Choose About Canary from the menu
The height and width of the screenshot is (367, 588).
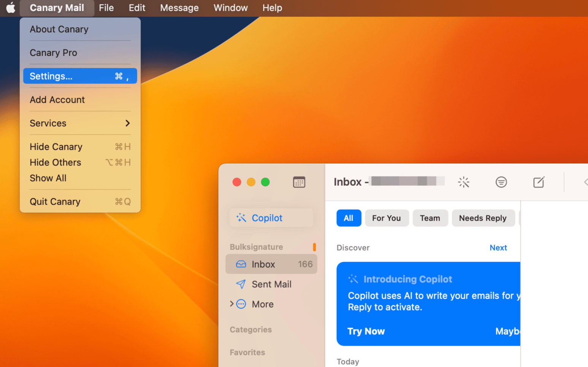(x=80, y=29)
